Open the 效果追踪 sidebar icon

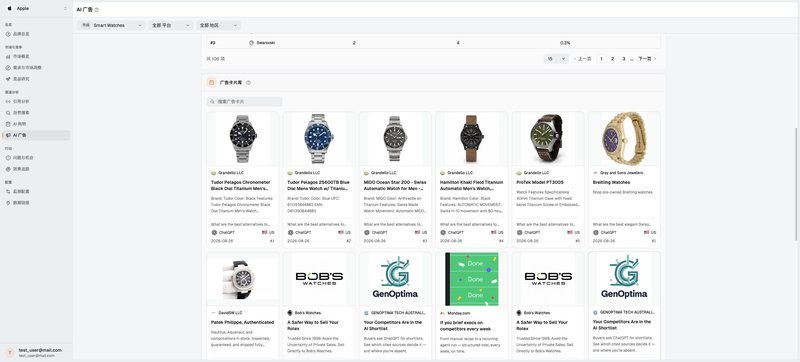coord(8,169)
